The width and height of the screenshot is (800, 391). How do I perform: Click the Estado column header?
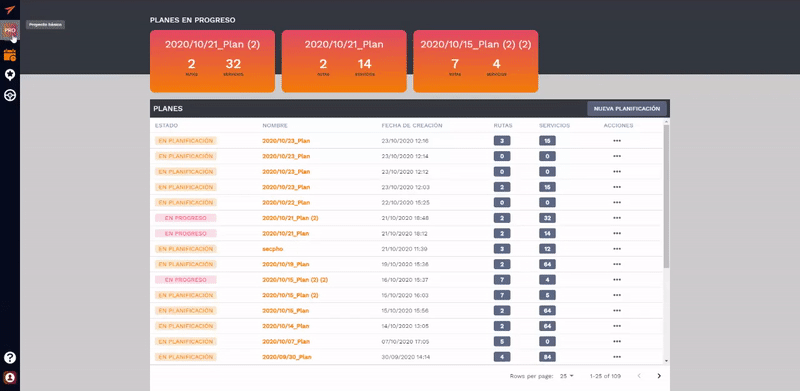click(x=166, y=126)
